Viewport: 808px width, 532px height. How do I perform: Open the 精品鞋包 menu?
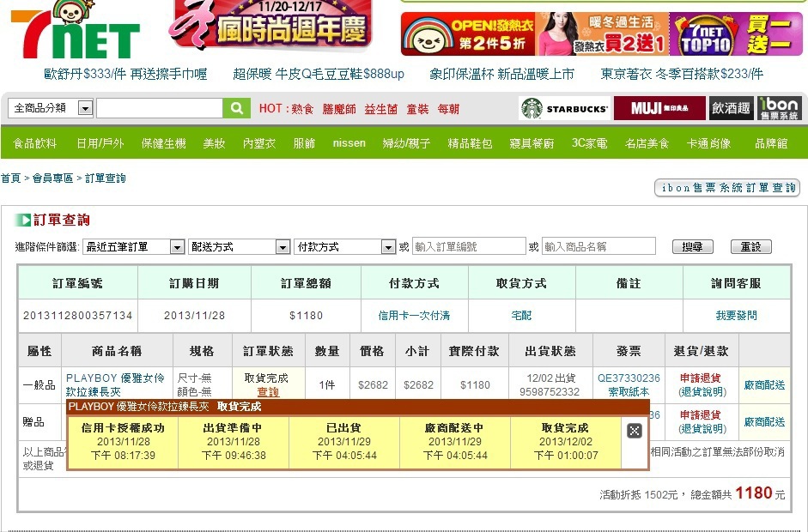pyautogui.click(x=470, y=143)
